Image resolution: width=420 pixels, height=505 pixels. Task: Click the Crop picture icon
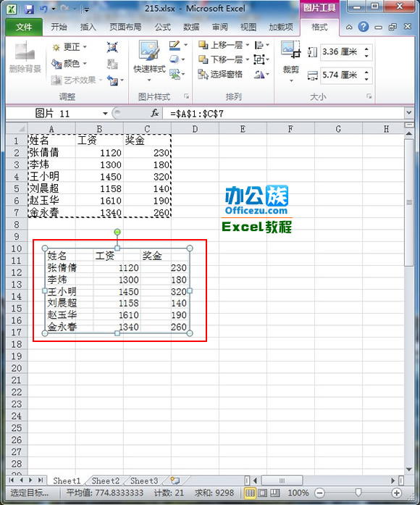point(290,49)
